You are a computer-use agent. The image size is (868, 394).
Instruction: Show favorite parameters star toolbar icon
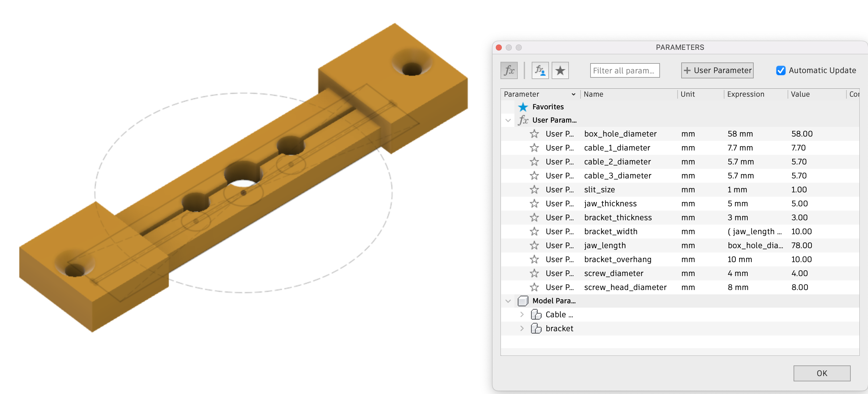point(560,70)
